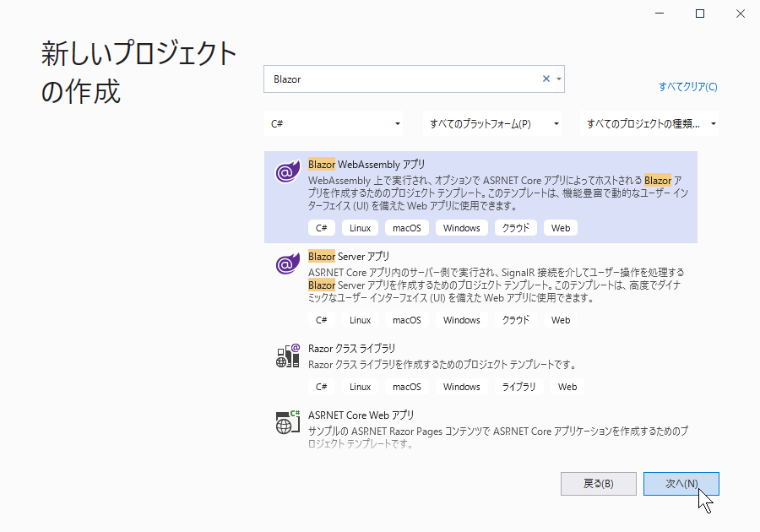The width and height of the screenshot is (760, 532).
Task: Clear the Blazor search text with X
Action: point(546,79)
